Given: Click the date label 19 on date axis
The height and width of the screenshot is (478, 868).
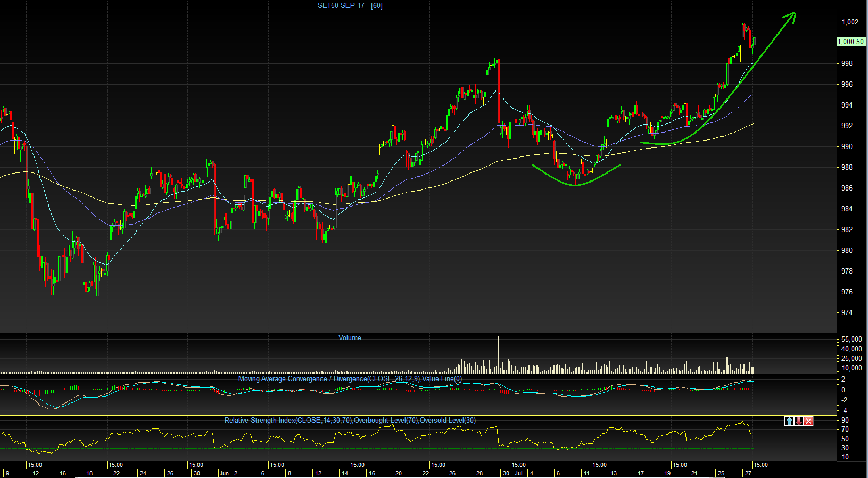Looking at the screenshot, I should [x=667, y=473].
